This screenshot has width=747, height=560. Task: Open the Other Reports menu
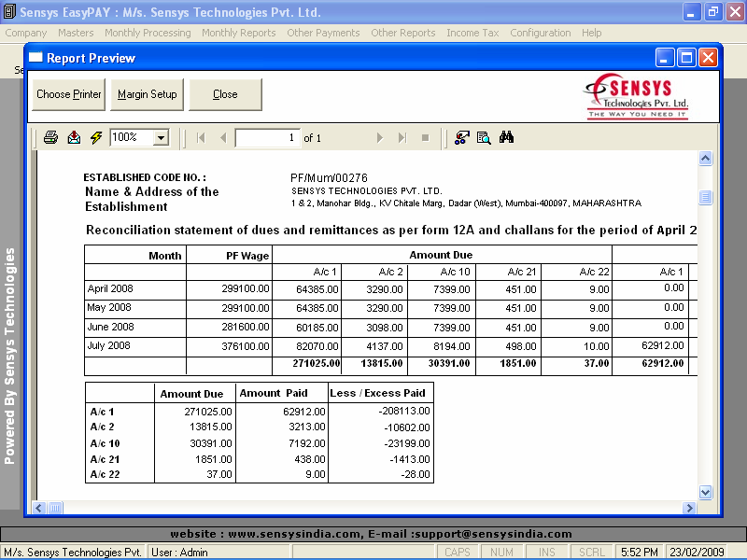(403, 33)
